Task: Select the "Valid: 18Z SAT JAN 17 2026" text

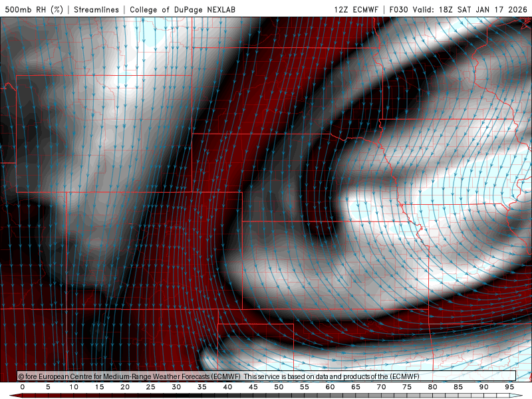Action: 470,9
